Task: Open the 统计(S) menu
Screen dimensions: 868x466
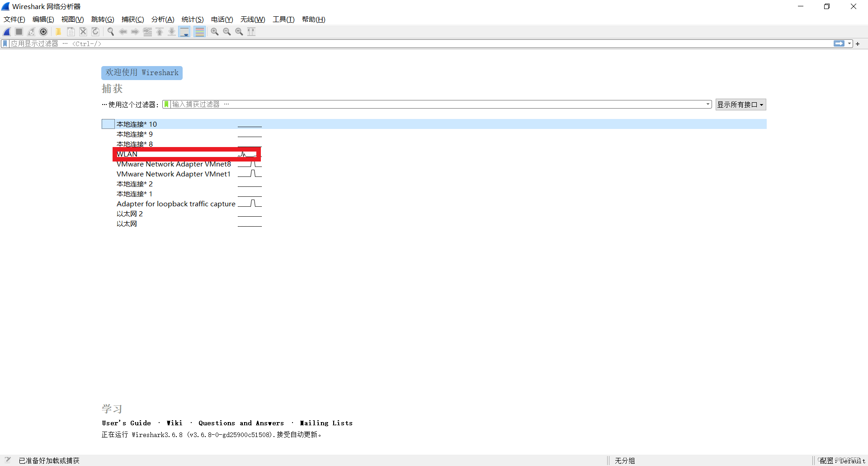Action: pos(193,19)
